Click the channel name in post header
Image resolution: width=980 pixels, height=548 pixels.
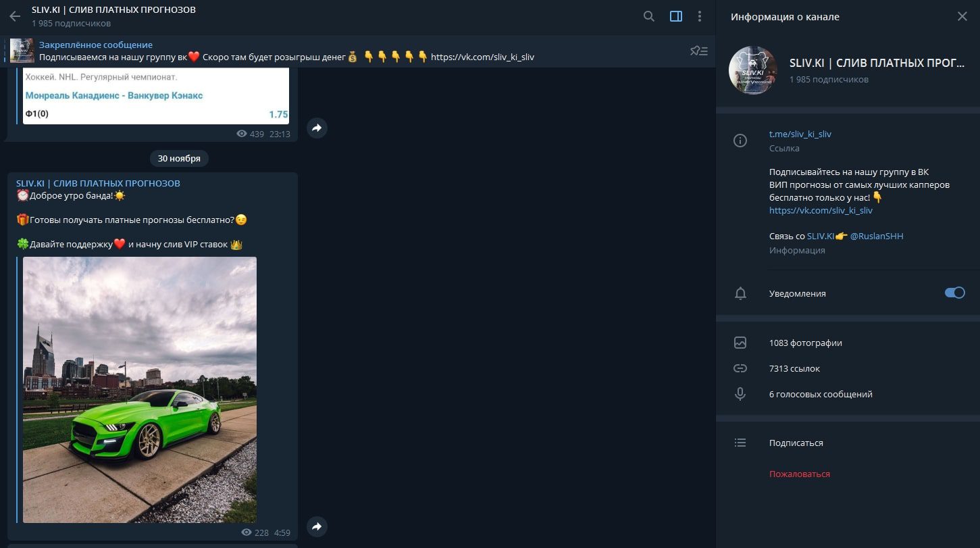(98, 183)
